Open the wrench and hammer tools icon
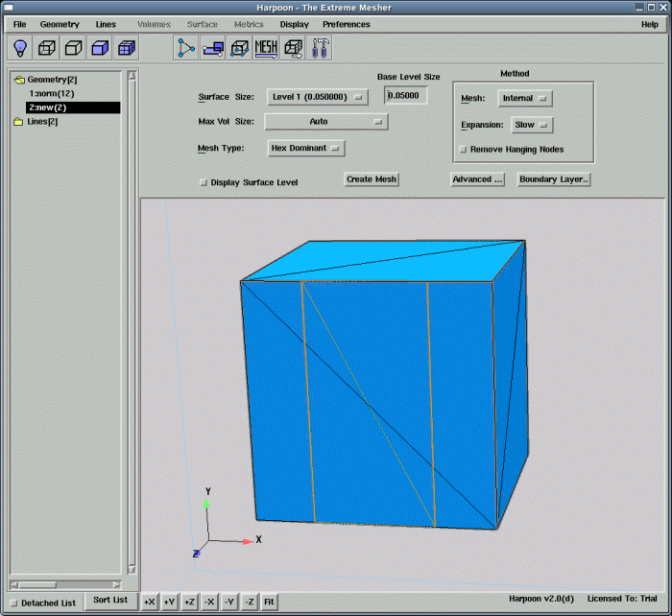 320,48
